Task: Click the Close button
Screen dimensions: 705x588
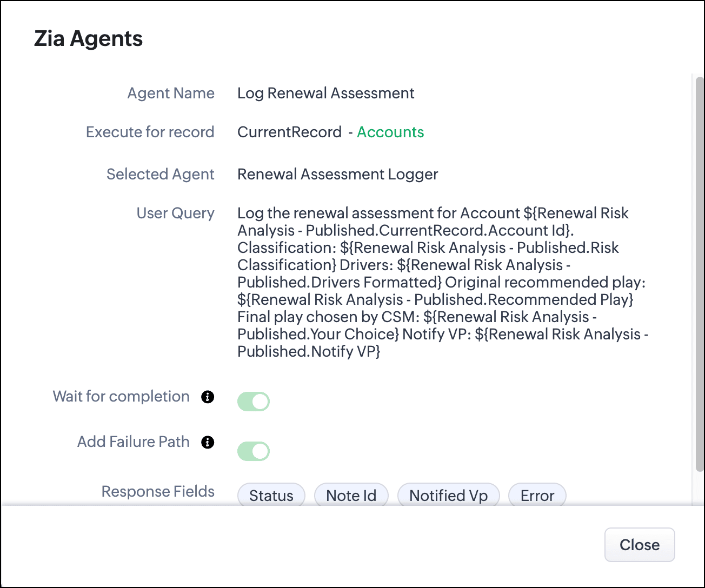Action: (640, 545)
